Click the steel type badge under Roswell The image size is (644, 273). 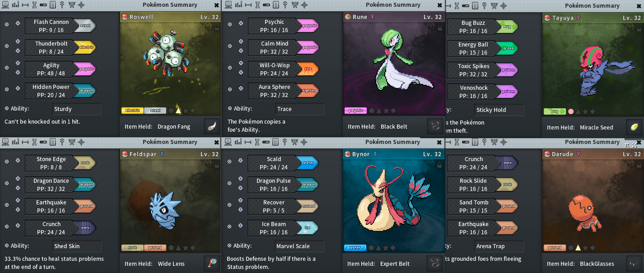155,110
